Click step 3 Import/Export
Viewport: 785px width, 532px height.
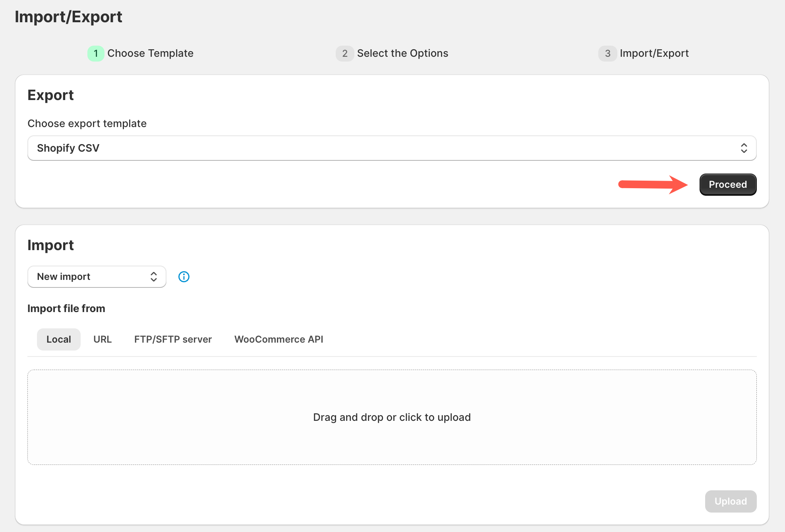coord(644,53)
